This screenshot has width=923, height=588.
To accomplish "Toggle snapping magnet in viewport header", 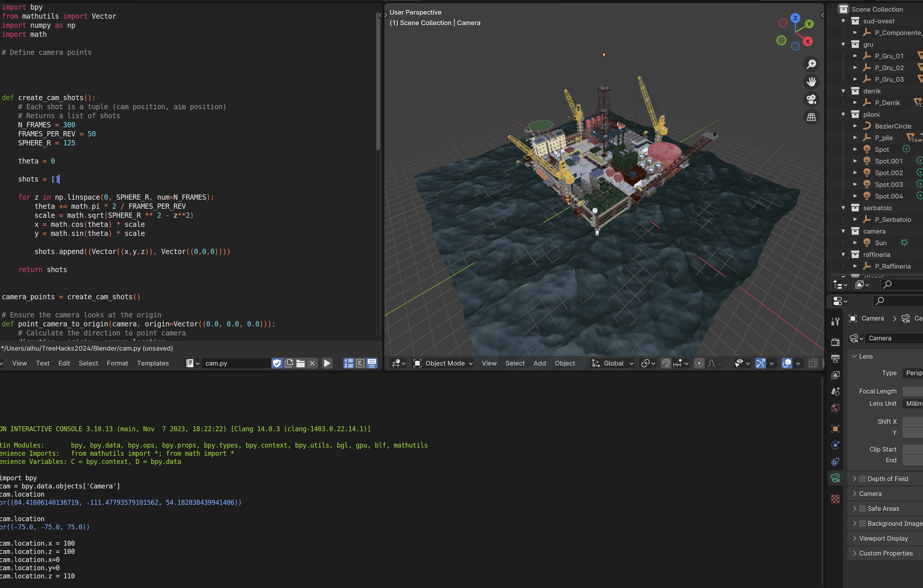I will click(x=666, y=363).
